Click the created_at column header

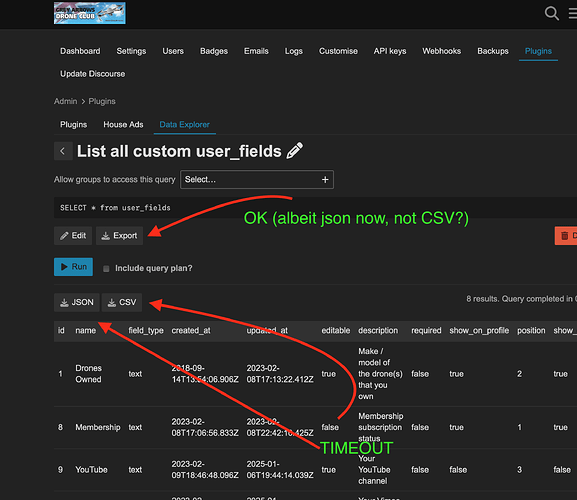pyautogui.click(x=191, y=330)
